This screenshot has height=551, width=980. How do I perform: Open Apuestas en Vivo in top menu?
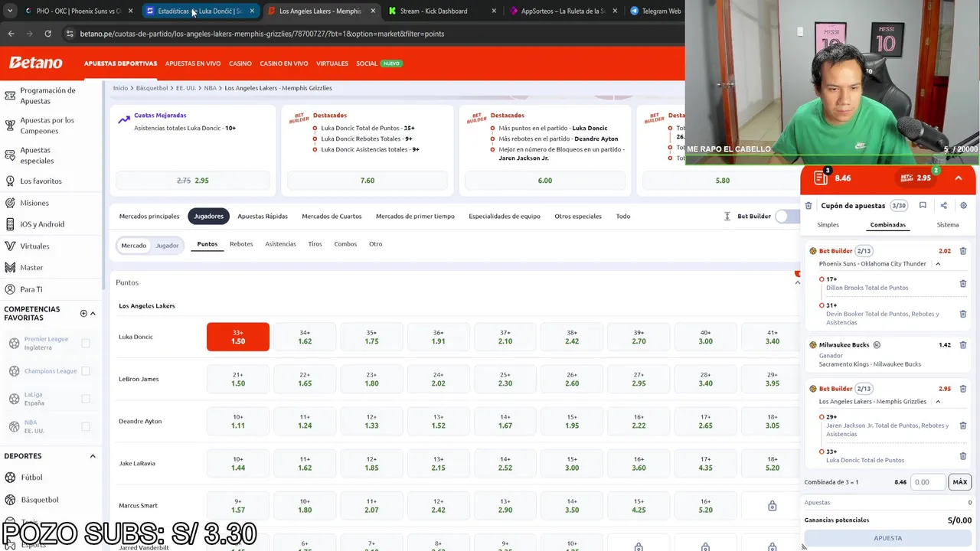coord(193,64)
